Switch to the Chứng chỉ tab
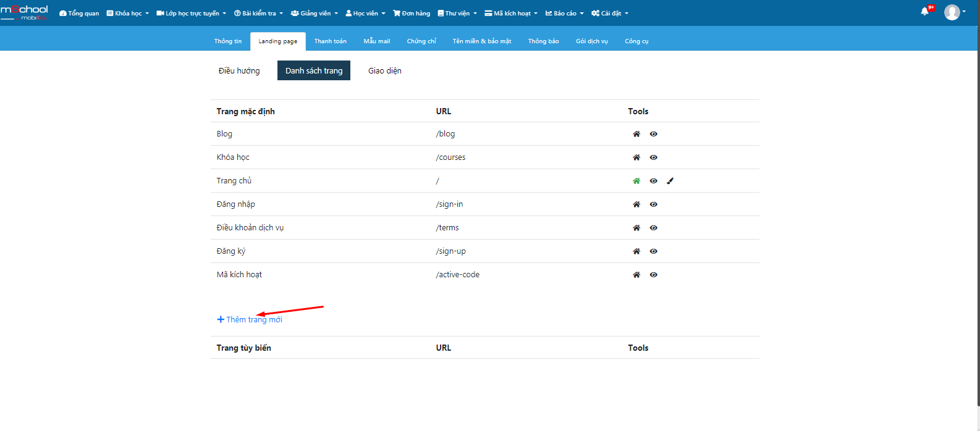Image resolution: width=980 pixels, height=431 pixels. [421, 41]
